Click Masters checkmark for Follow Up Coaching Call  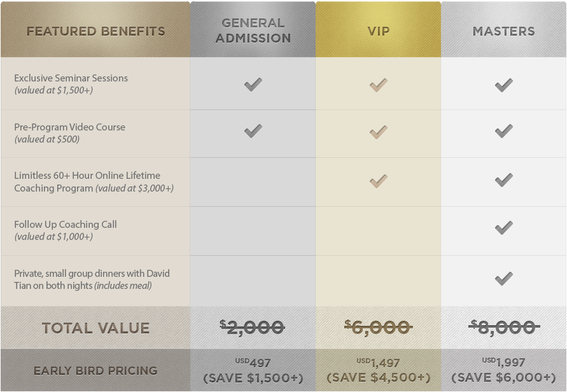tap(504, 228)
